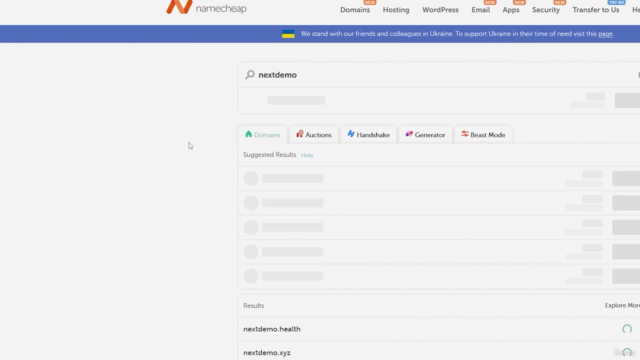Image resolution: width=640 pixels, height=360 pixels.
Task: Click the Suggested Results heading
Action: click(x=270, y=155)
